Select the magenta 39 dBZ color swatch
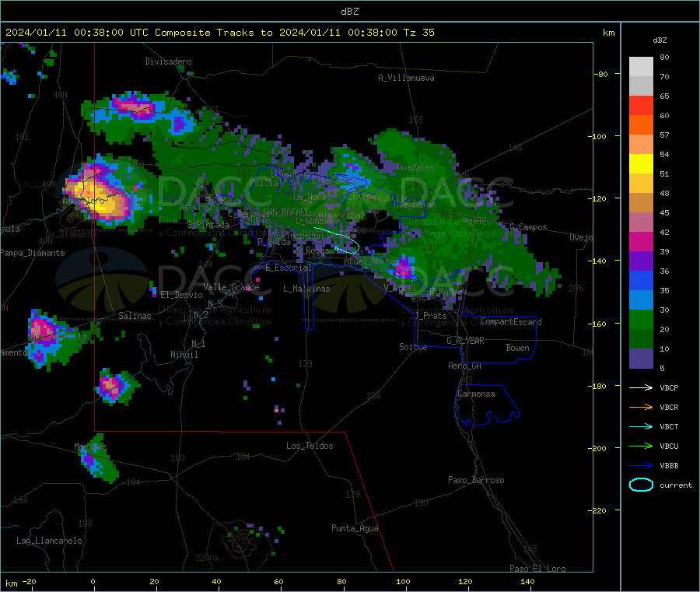Image resolution: width=700 pixels, height=592 pixels. tap(641, 241)
